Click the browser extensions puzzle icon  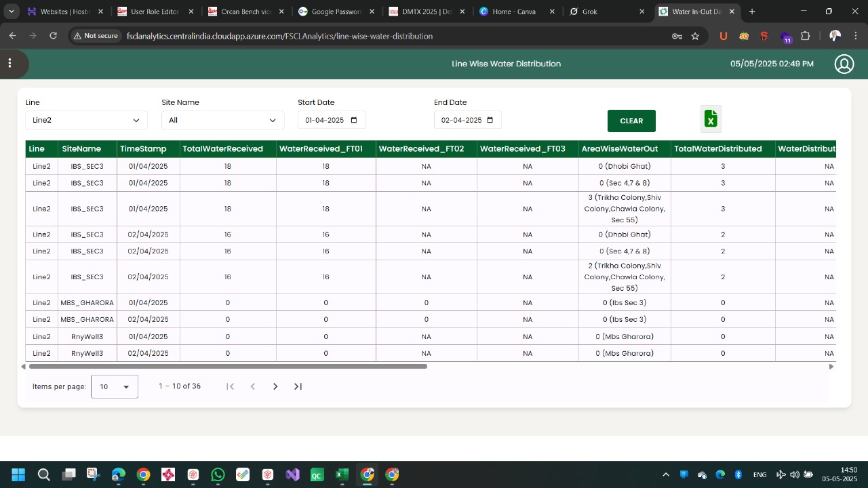tap(808, 36)
